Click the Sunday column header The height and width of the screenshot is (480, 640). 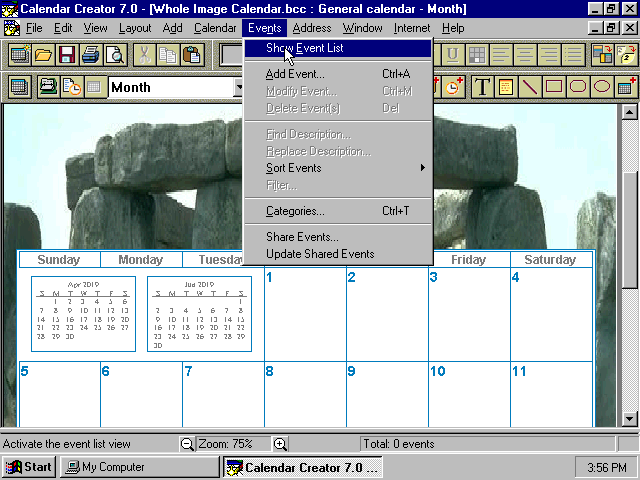pyautogui.click(x=59, y=260)
